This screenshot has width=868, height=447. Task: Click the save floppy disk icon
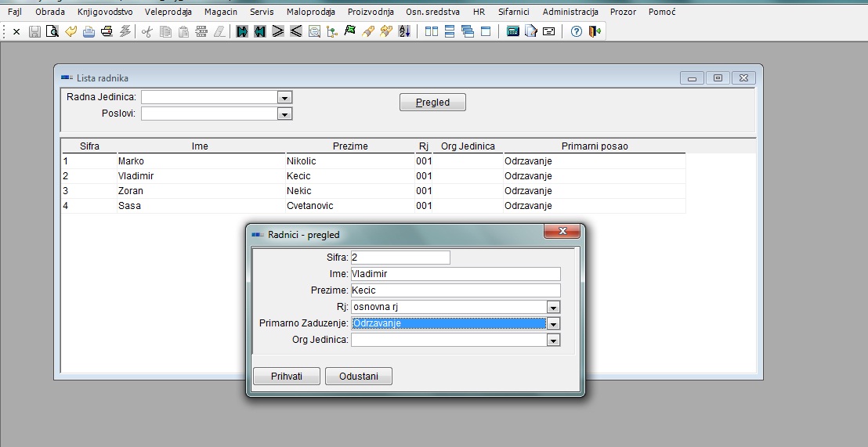coord(34,31)
